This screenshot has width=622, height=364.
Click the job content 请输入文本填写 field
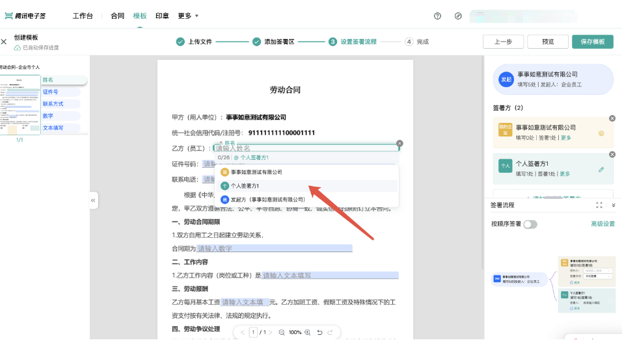pos(330,275)
